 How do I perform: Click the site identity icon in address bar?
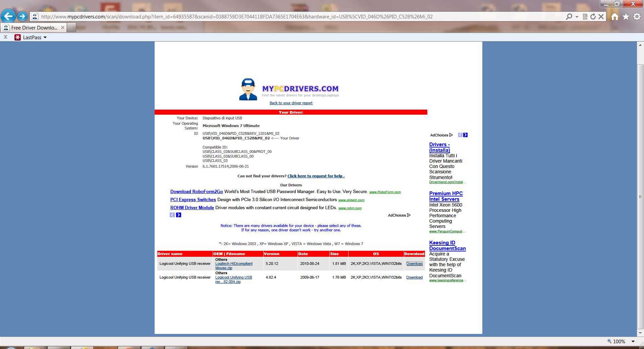coord(35,16)
